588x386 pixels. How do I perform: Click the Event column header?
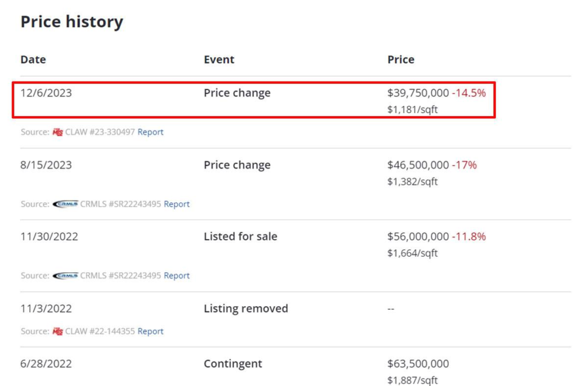pyautogui.click(x=219, y=60)
